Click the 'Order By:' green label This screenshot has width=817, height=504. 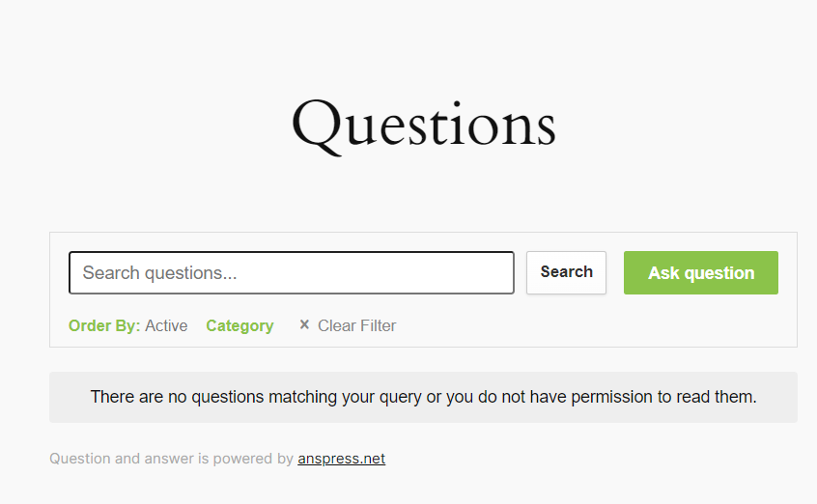tap(104, 325)
